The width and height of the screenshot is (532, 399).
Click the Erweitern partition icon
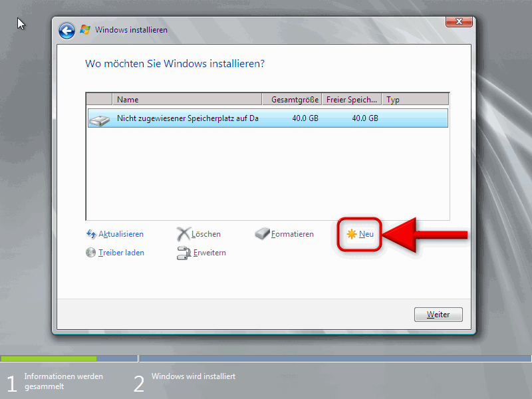184,253
